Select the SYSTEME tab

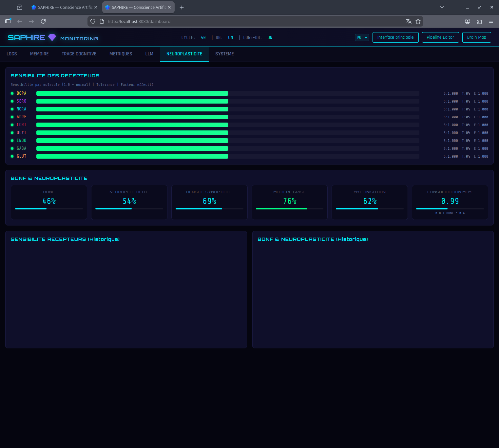(224, 54)
